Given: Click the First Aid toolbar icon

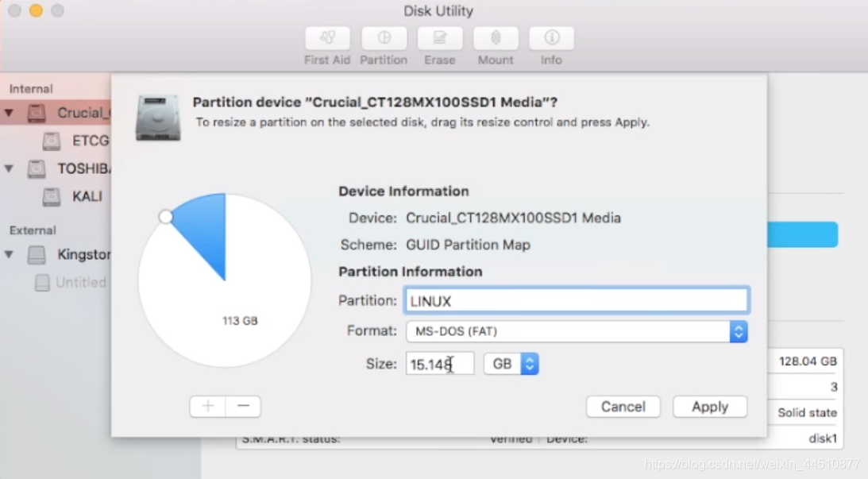Looking at the screenshot, I should [327, 39].
